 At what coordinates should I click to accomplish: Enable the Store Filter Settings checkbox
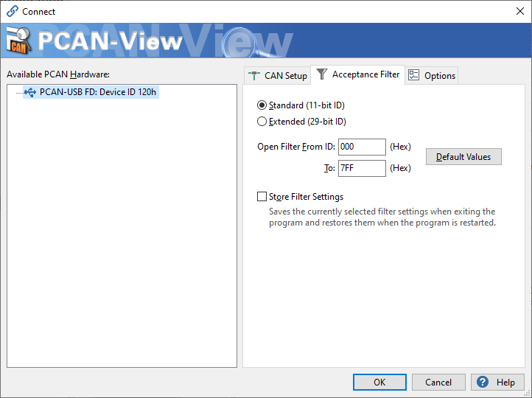click(262, 197)
